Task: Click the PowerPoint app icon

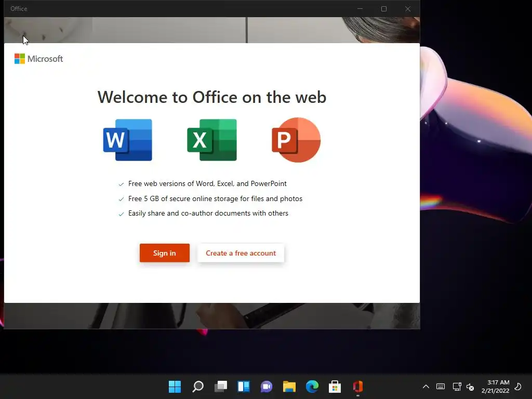Action: click(x=296, y=140)
